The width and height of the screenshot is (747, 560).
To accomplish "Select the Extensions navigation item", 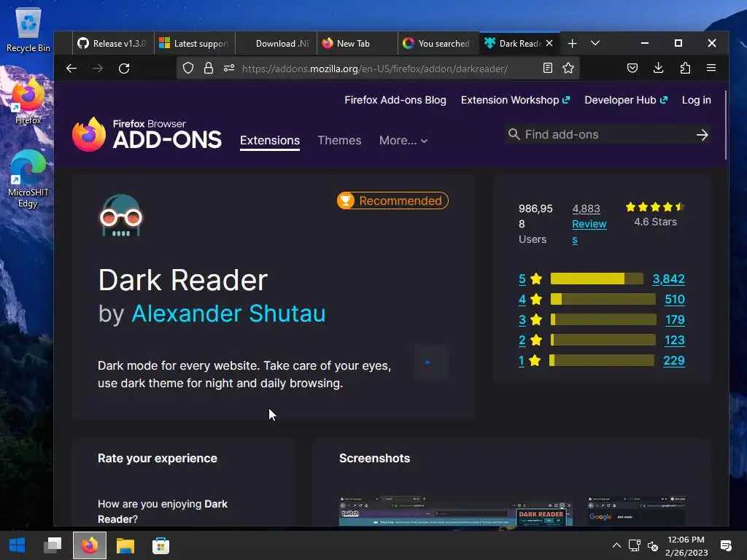I will tap(270, 141).
